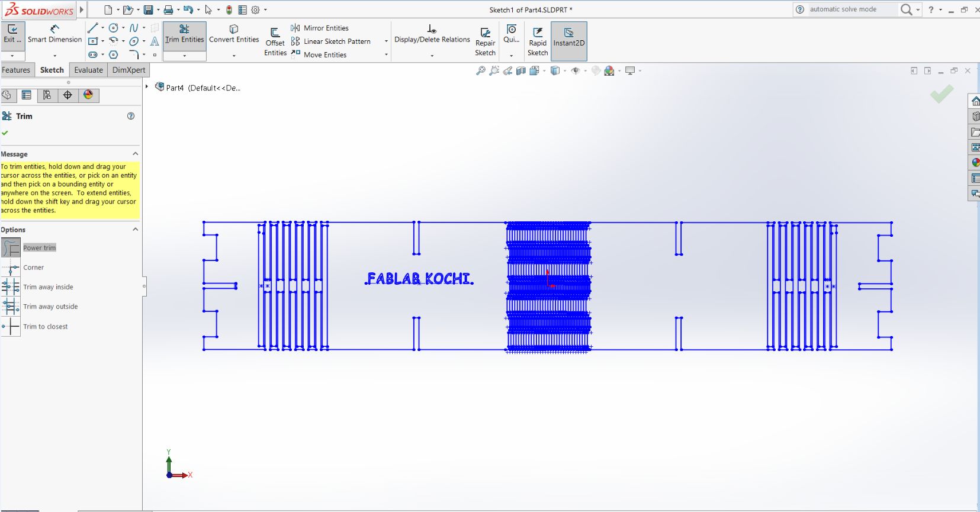Select the Arc sketch tool
Viewport: 980px width, 512px height.
tap(113, 41)
